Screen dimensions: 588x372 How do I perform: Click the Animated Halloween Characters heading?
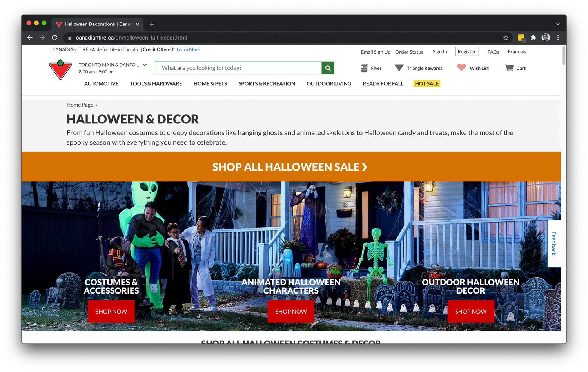click(x=291, y=287)
